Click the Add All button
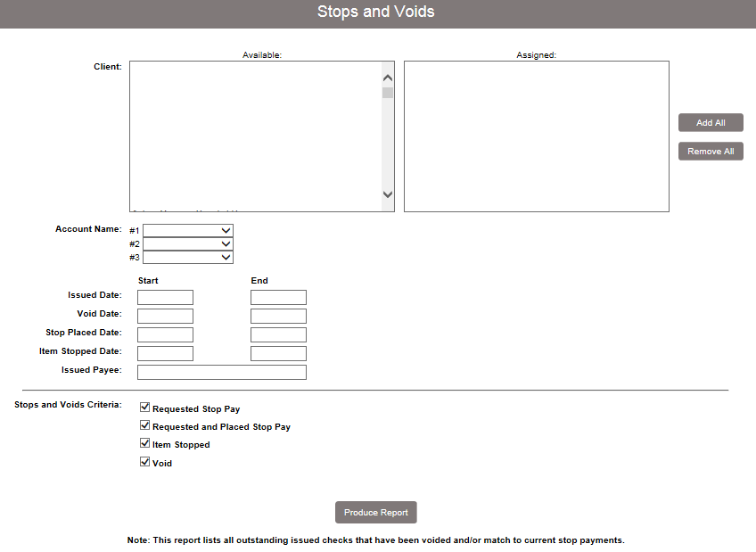 pyautogui.click(x=711, y=123)
